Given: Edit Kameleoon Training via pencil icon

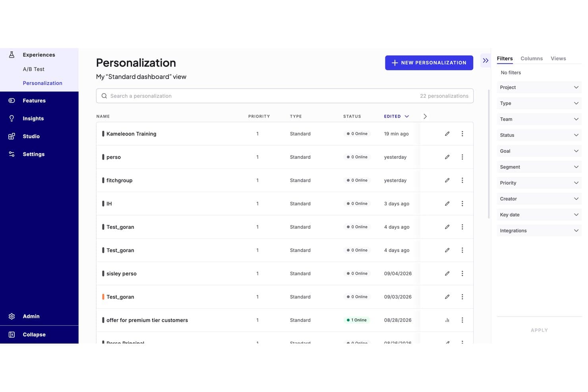Looking at the screenshot, I should coord(447,134).
